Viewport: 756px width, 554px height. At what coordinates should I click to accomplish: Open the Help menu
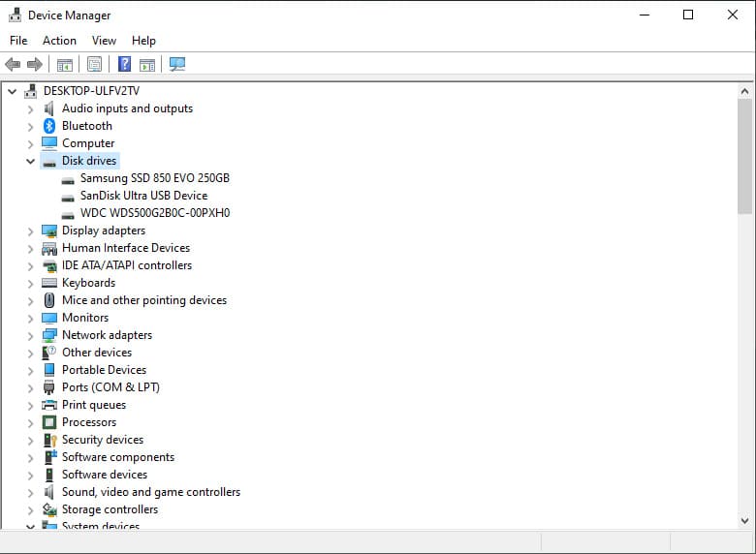tap(143, 41)
